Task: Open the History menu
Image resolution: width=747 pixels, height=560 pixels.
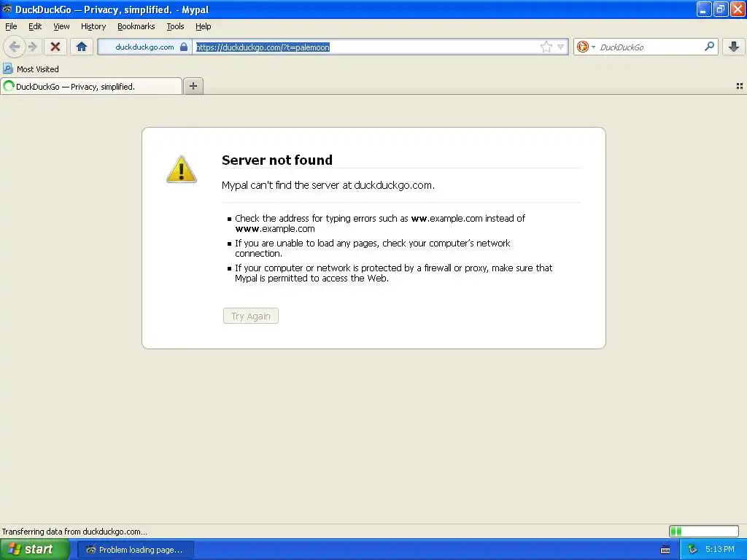Action: tap(93, 26)
